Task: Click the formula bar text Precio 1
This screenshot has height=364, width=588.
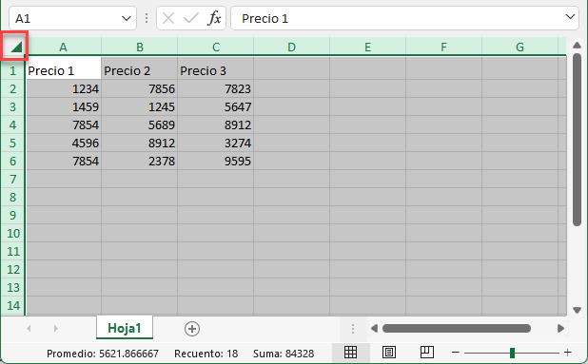Action: tap(265, 18)
